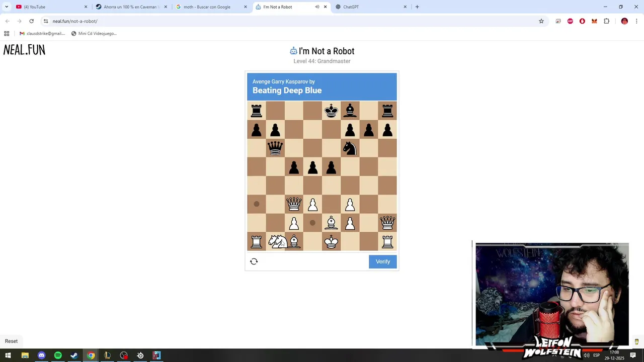Go back to the previous page
Screen dimensions: 644x362
7,21
